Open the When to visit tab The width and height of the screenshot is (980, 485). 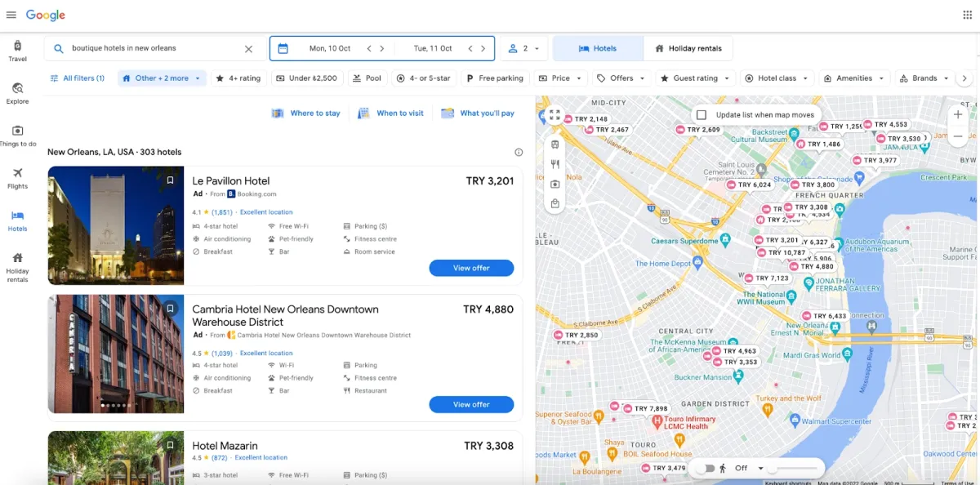[390, 113]
